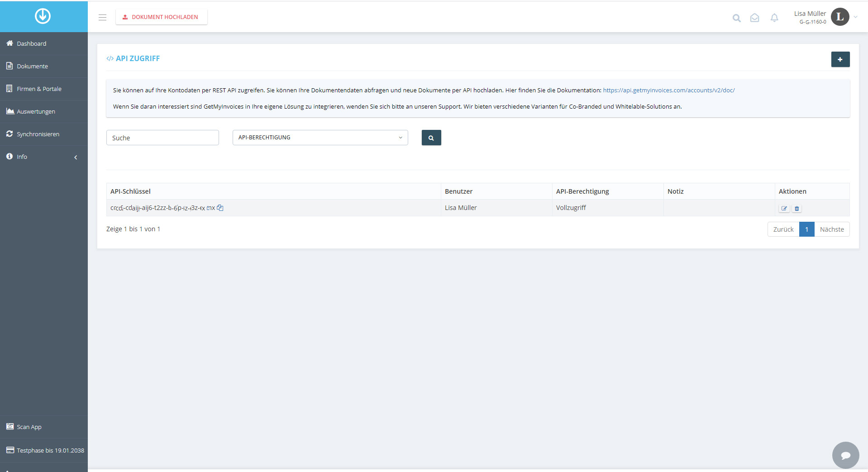Open Dokumente in the sidebar
Screen dimensions: 868x472
pyautogui.click(x=44, y=66)
